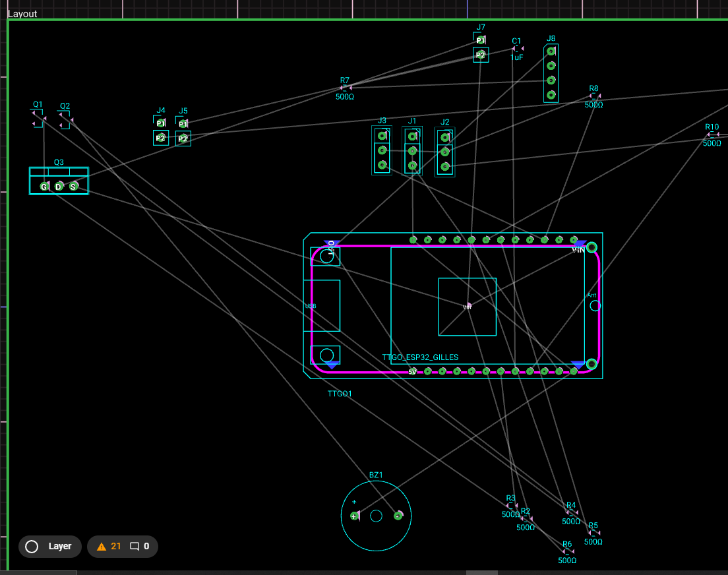This screenshot has width=728, height=575.
Task: Select the top pad of connector J2
Action: point(445,137)
